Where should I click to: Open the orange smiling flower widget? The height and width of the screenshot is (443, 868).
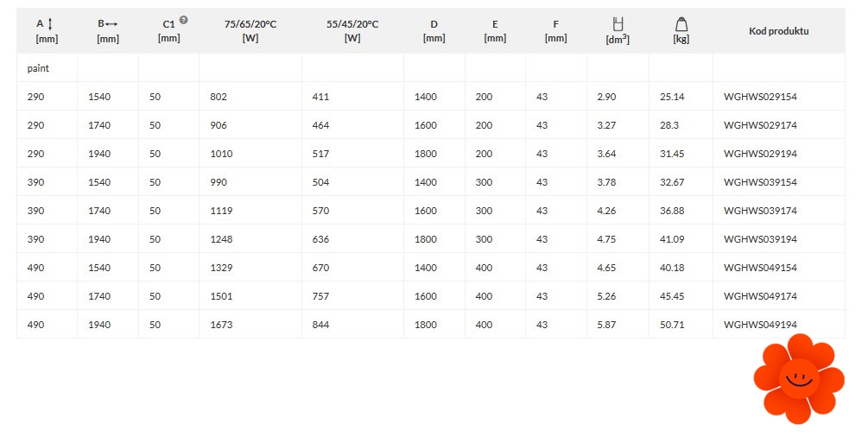[798, 379]
